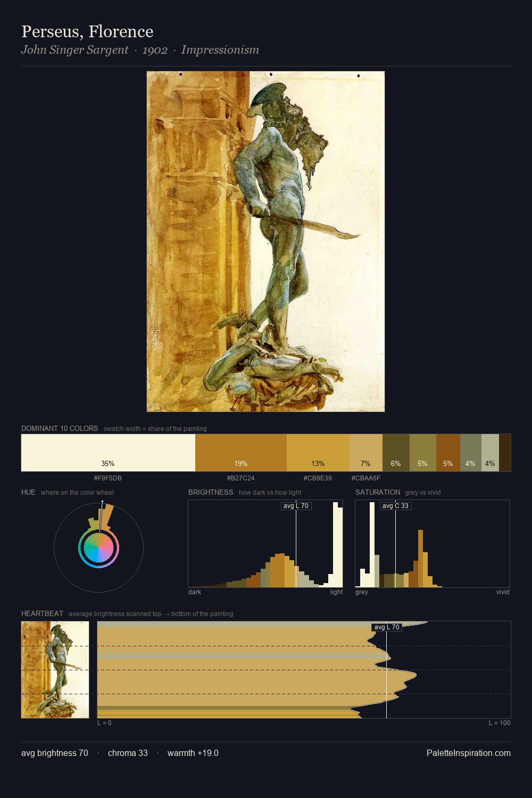Select the 35% cream #F9F5DB swatch
This screenshot has height=798, width=532.
(108, 453)
